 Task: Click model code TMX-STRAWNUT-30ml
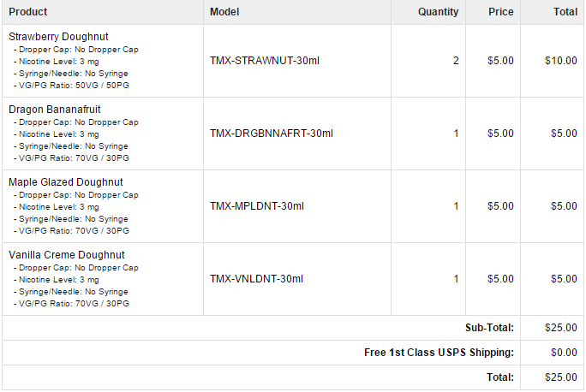[265, 61]
